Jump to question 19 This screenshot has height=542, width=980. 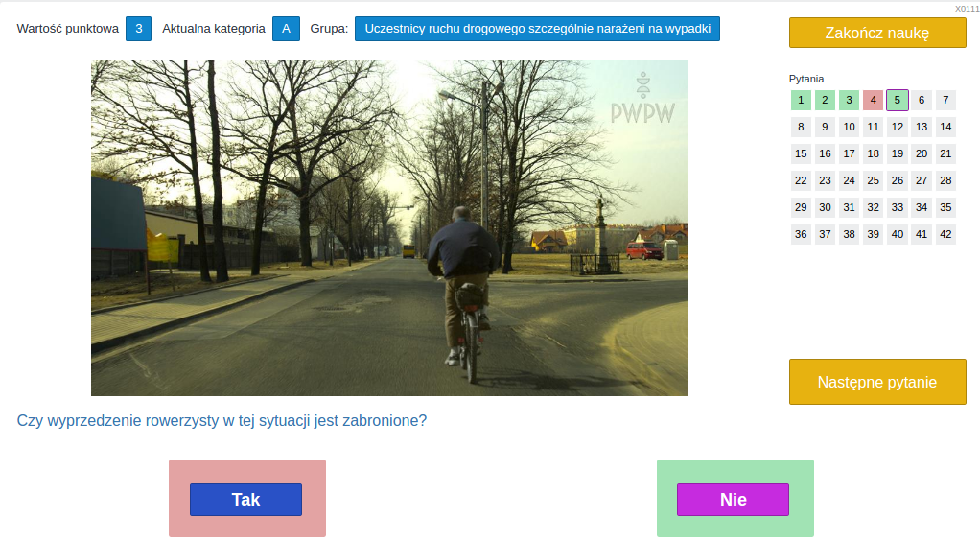pyautogui.click(x=898, y=153)
